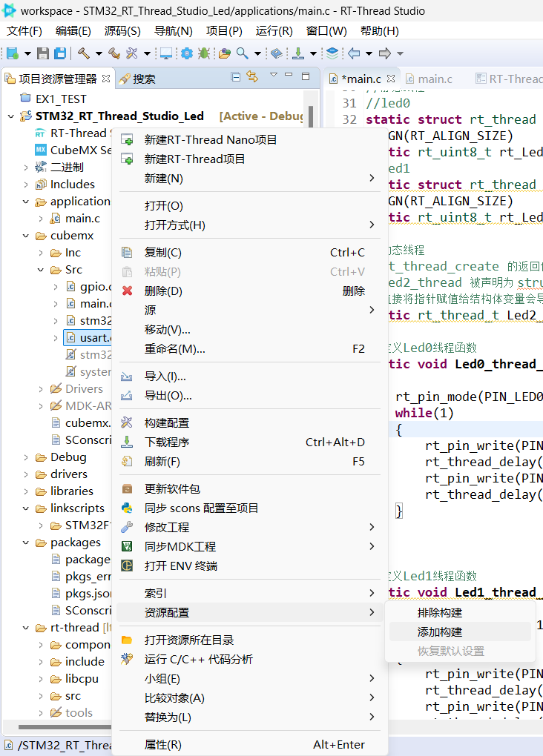The image size is (543, 756).
Task: Select EX1_TEST project in explorer
Action: pos(53,99)
